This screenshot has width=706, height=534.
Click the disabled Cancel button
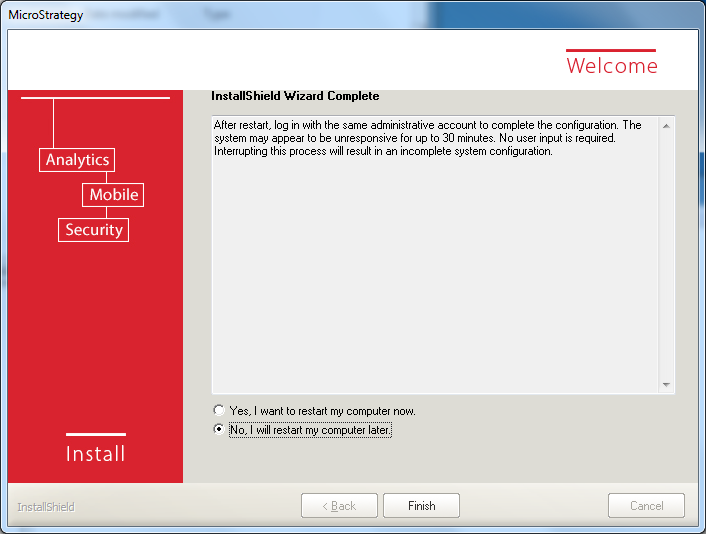[x=646, y=506]
